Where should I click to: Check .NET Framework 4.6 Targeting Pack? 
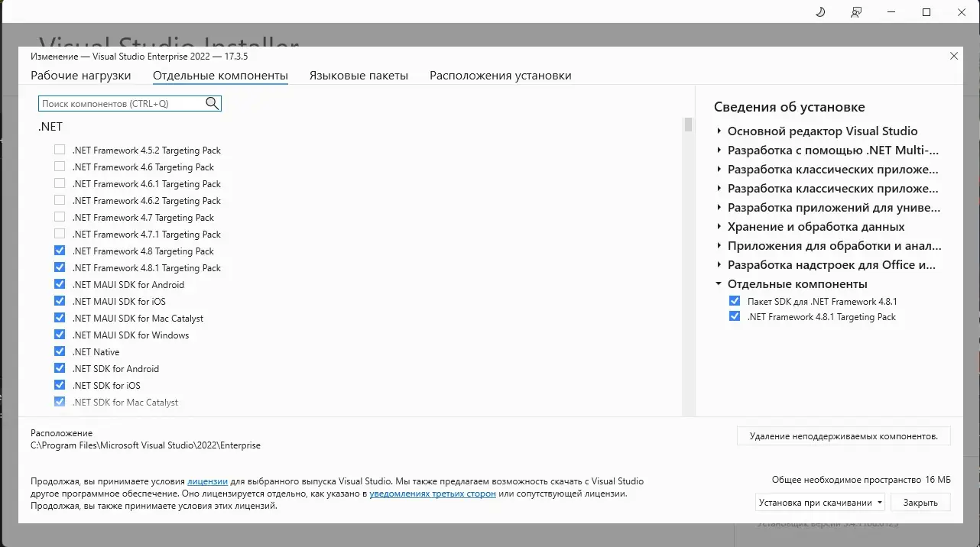(x=60, y=167)
